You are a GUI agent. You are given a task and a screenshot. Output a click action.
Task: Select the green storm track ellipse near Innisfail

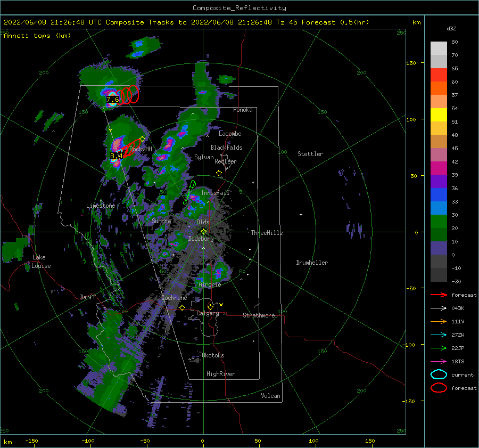[x=193, y=184]
